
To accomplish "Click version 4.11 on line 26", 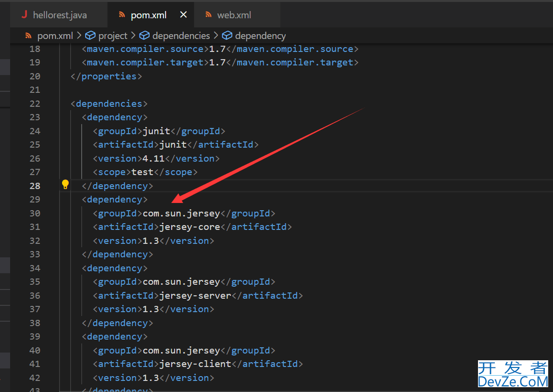I will [153, 158].
